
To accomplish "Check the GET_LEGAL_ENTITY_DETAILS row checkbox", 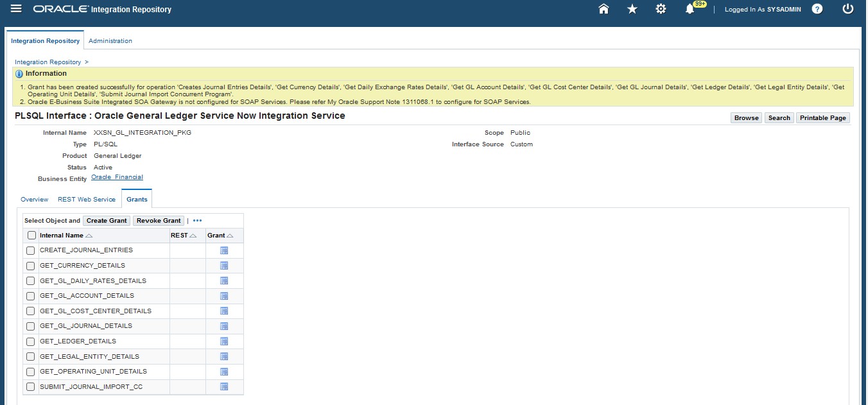I will pyautogui.click(x=30, y=357).
